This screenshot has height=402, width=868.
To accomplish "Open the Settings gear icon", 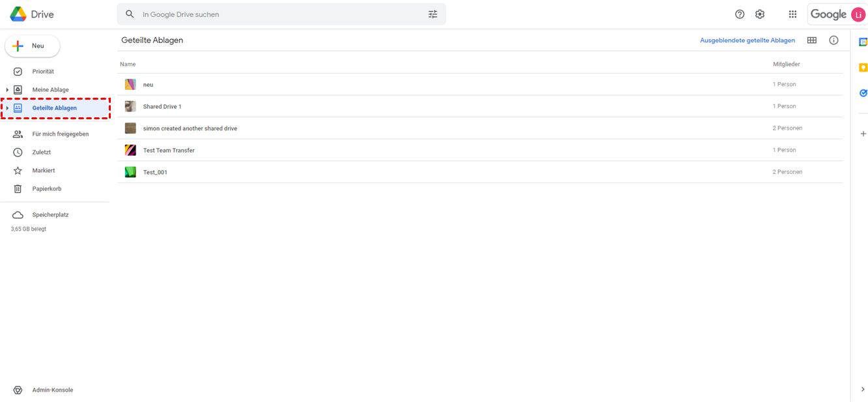I will [760, 14].
